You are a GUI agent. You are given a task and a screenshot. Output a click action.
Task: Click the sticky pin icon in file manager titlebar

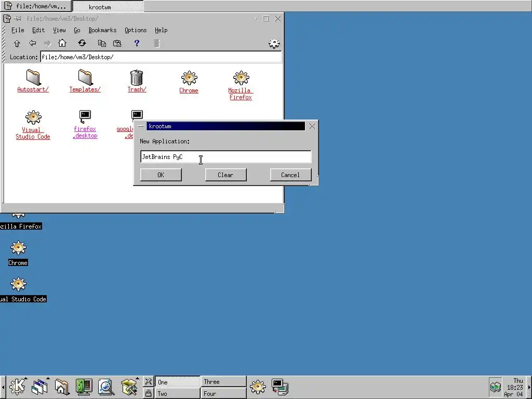pyautogui.click(x=18, y=19)
